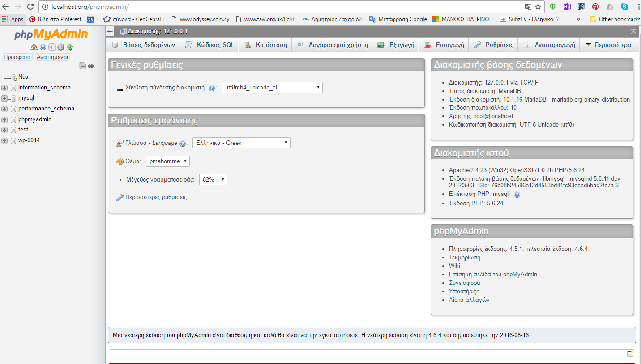
Task: Collapse all databases with the minus icon
Action: click(82, 66)
